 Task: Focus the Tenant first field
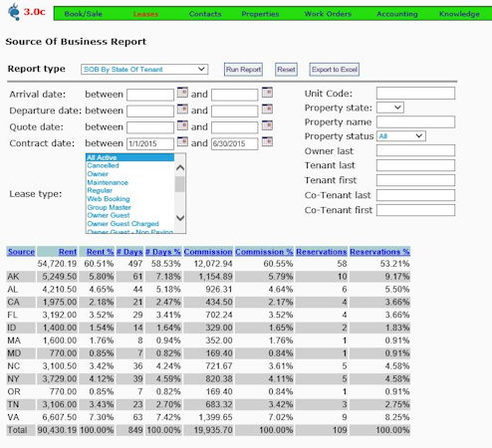pyautogui.click(x=415, y=180)
